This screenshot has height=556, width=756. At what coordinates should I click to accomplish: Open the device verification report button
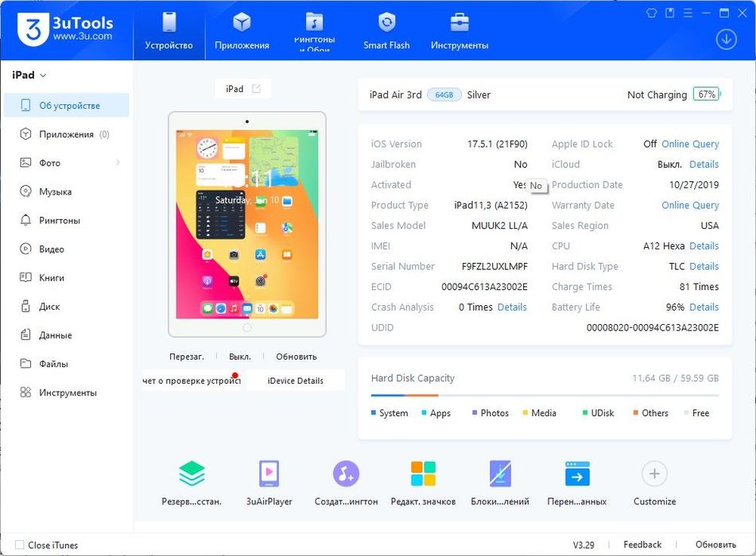(192, 380)
